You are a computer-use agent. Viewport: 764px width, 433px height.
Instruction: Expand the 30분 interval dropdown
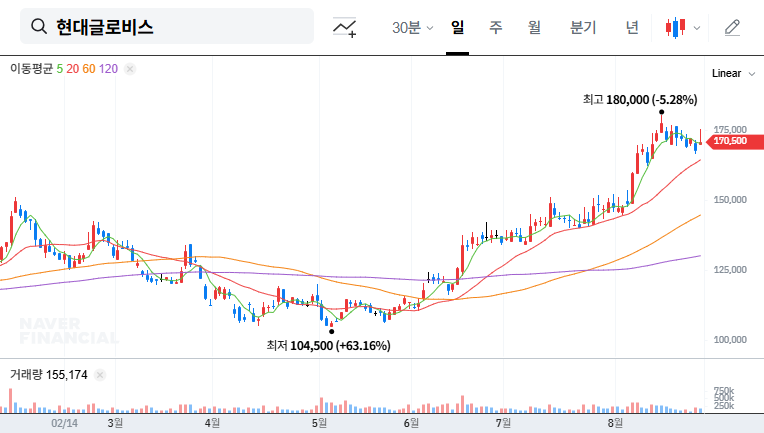[x=412, y=27]
